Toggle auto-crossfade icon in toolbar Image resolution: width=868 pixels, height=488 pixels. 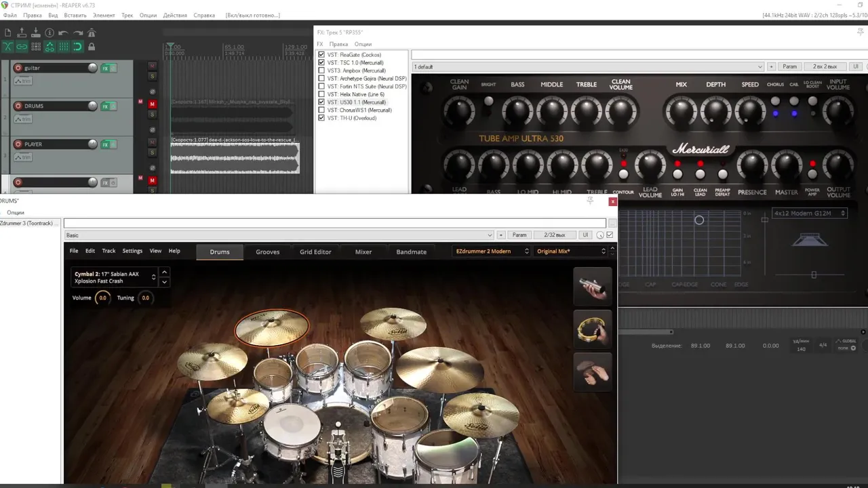(7, 47)
